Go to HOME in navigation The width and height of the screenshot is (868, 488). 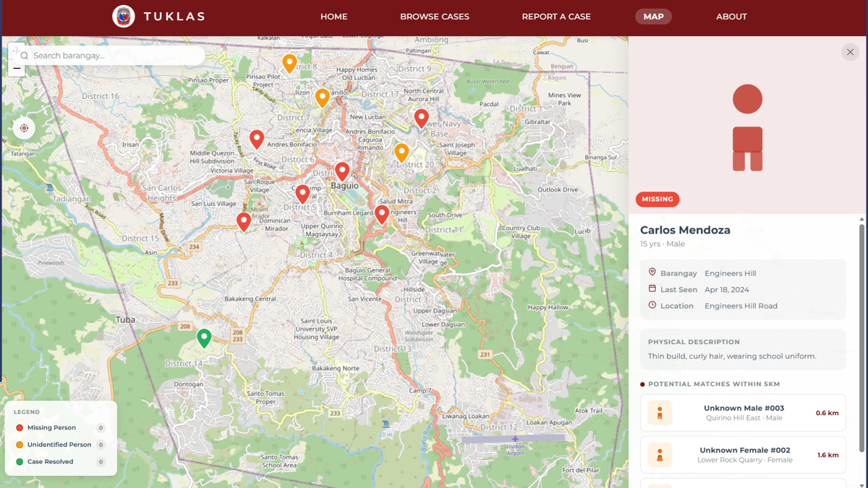(333, 17)
